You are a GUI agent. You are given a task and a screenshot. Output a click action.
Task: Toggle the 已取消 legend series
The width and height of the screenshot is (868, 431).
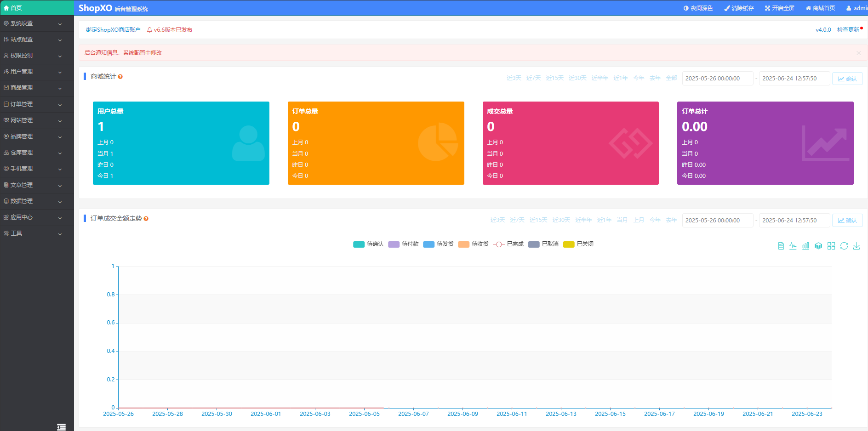pyautogui.click(x=543, y=244)
